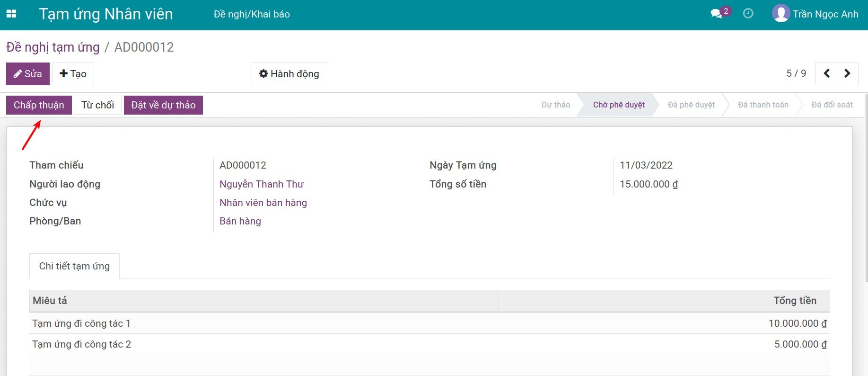Open the Nhân viên bán hàng link
The height and width of the screenshot is (376, 868).
point(263,203)
